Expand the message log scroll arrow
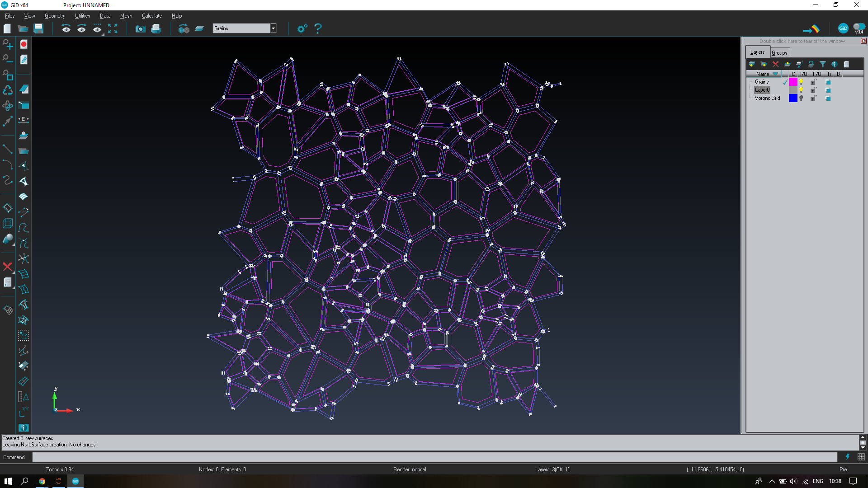 [863, 437]
